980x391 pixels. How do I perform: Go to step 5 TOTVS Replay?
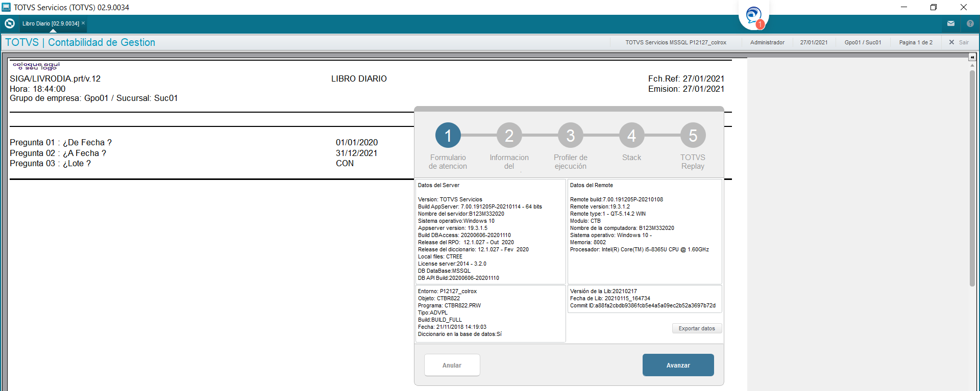pos(693,136)
